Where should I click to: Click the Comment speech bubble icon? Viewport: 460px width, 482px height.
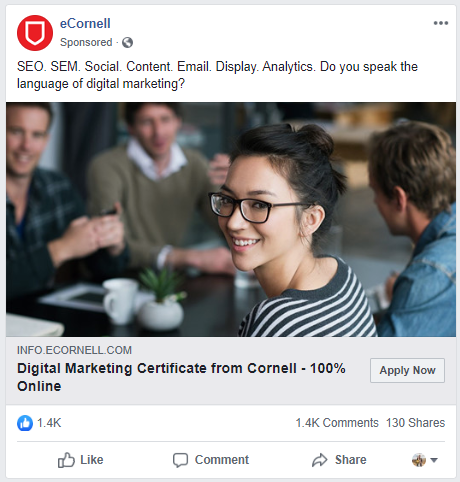pyautogui.click(x=180, y=460)
